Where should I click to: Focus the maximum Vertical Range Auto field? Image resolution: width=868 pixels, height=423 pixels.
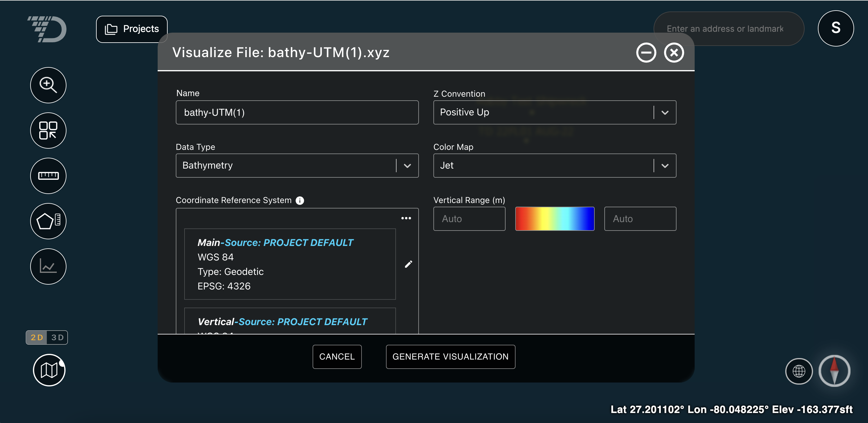pos(640,219)
